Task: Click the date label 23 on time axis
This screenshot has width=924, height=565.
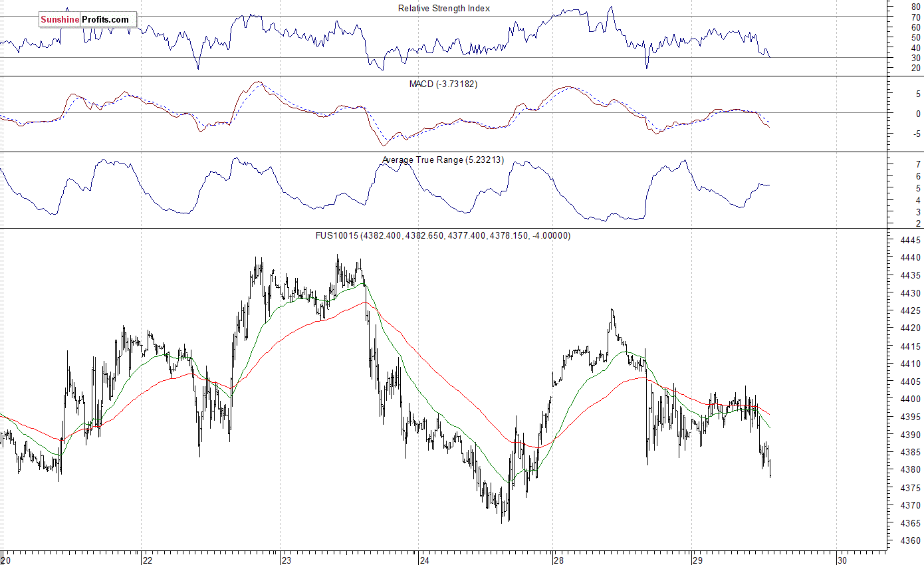Action: click(x=286, y=560)
